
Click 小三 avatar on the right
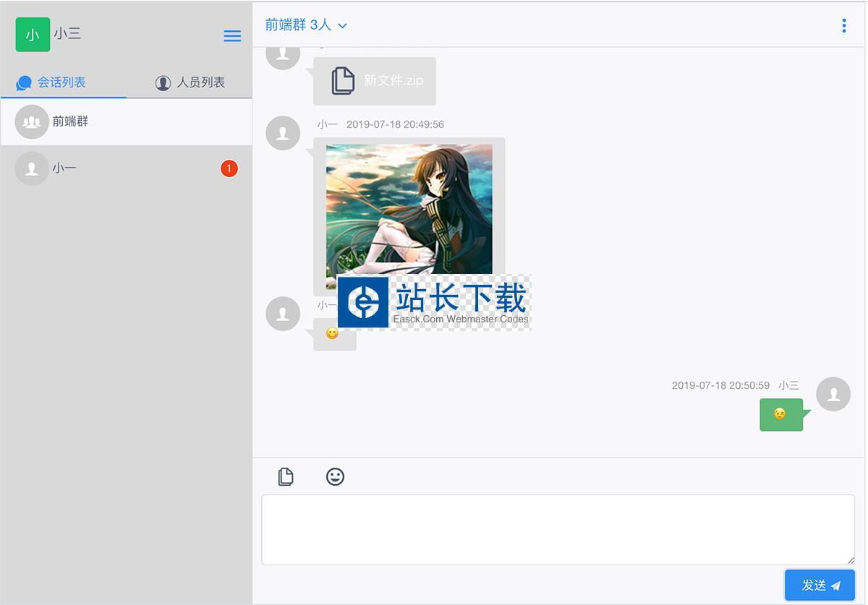click(833, 394)
